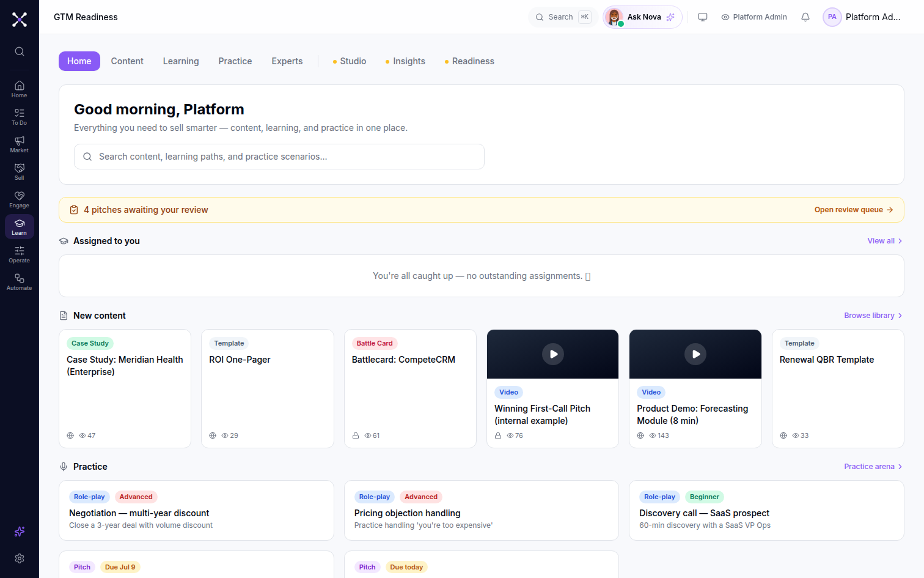
Task: Click 4 pitches awaiting your review text
Action: tap(146, 210)
